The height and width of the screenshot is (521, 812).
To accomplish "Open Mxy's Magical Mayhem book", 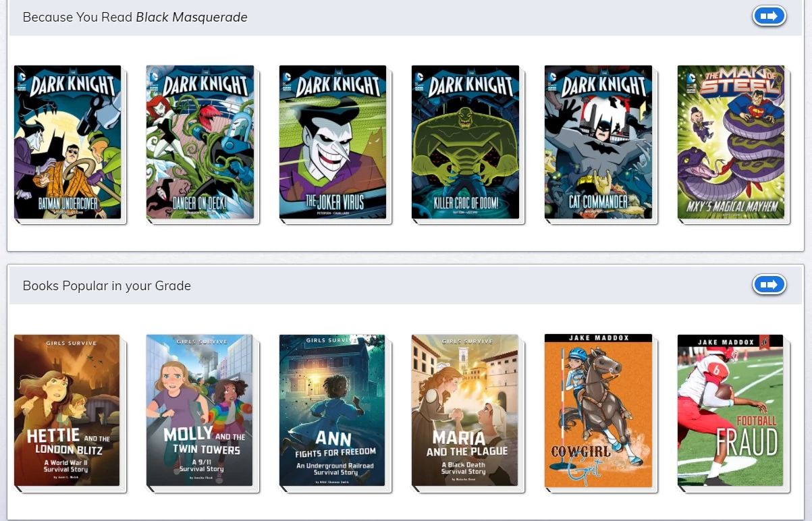I will point(731,142).
